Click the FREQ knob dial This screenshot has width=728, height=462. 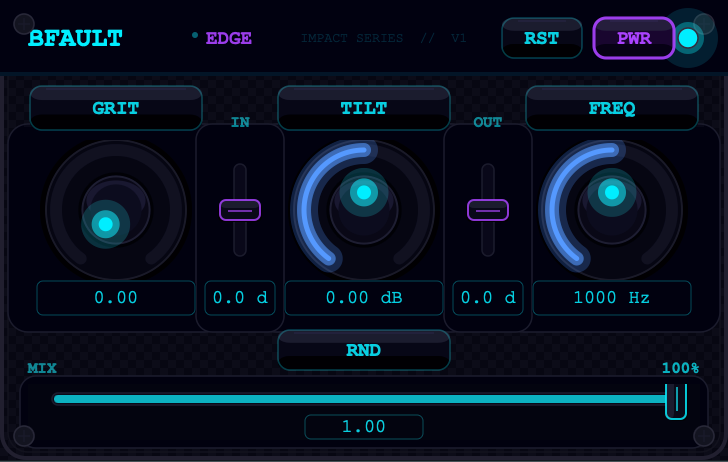point(612,210)
